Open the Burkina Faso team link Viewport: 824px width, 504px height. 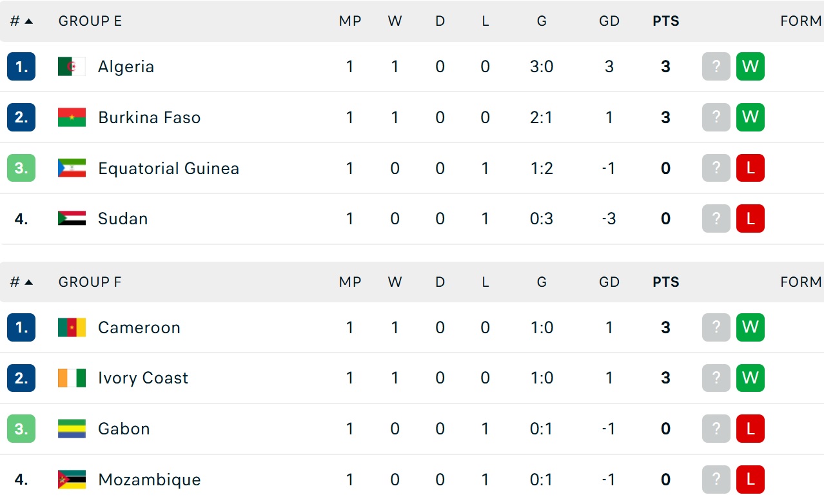click(x=149, y=117)
